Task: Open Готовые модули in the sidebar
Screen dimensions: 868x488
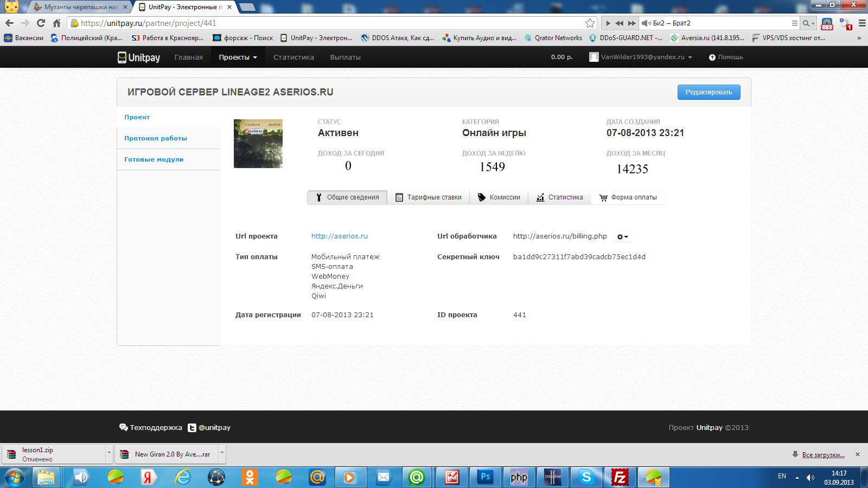Action: pyautogui.click(x=154, y=159)
